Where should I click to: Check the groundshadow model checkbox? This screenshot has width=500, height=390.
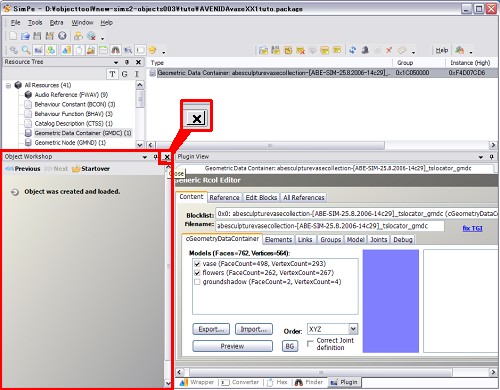[197, 282]
